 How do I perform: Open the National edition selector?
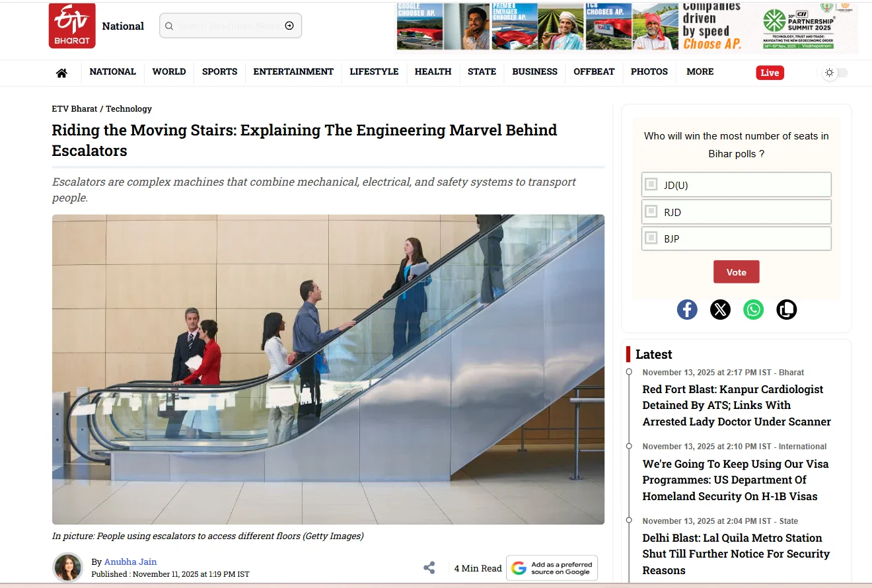pyautogui.click(x=123, y=26)
